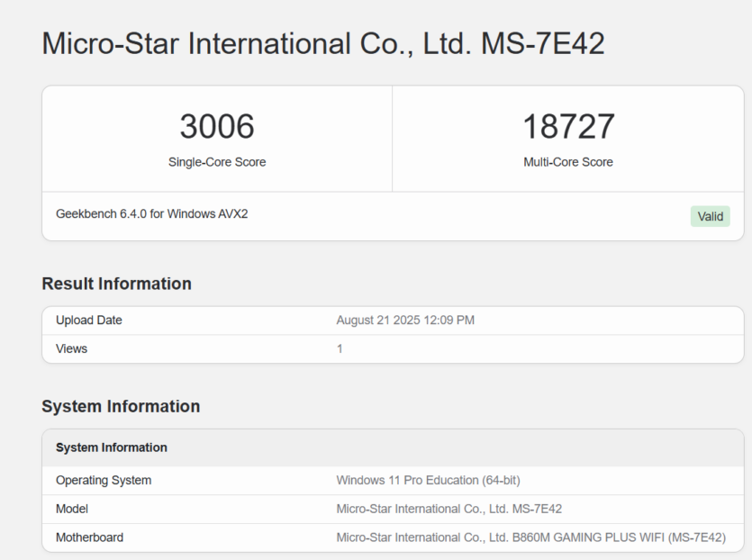Image resolution: width=752 pixels, height=560 pixels.
Task: Click the Geekbench 6.4.0 for Windows AVX2 text
Action: [151, 214]
